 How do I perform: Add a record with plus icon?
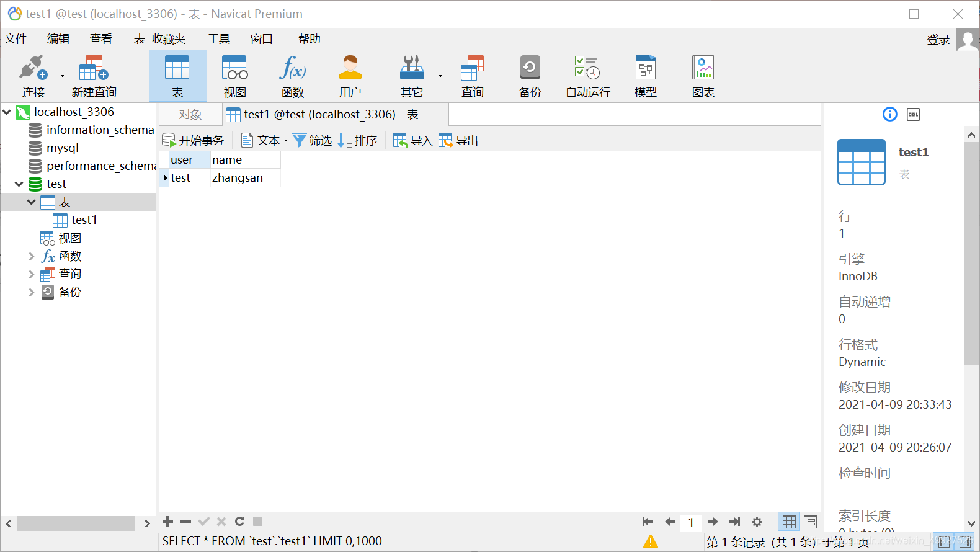click(x=167, y=522)
